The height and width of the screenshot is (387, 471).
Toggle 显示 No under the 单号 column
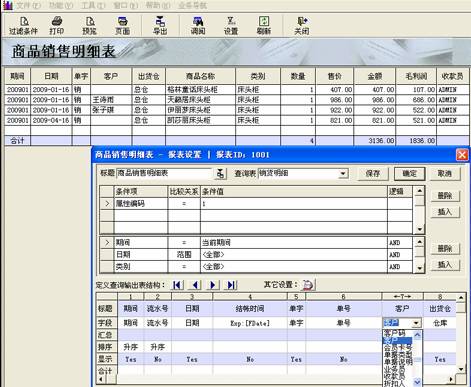tap(343, 359)
